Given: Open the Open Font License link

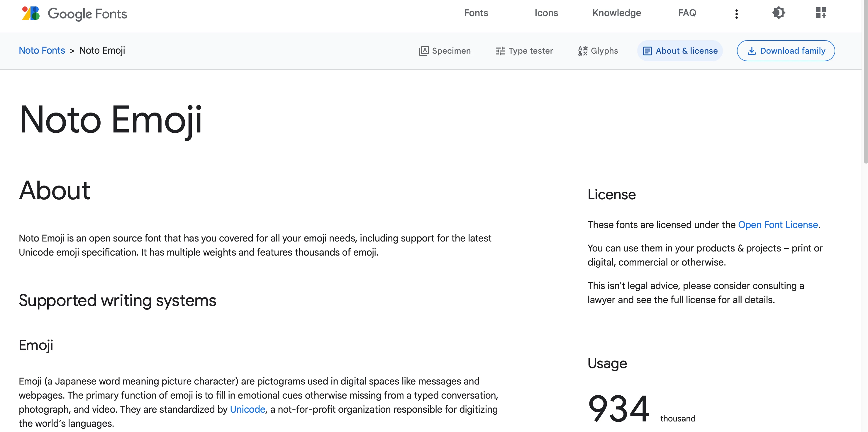Looking at the screenshot, I should (x=778, y=224).
